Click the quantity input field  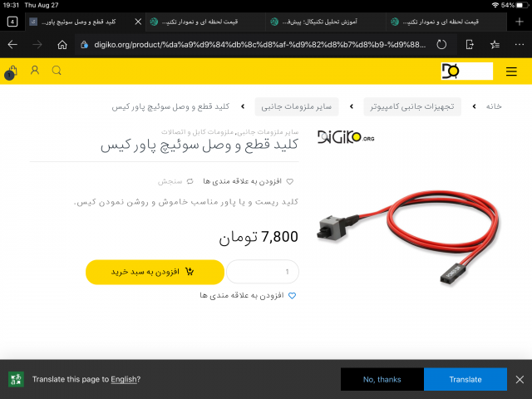pos(263,272)
